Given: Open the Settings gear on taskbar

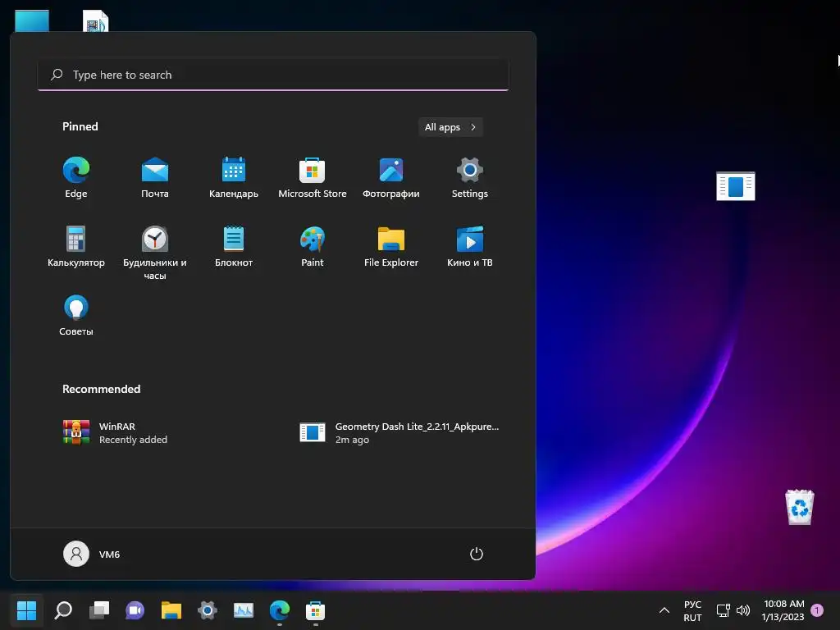Looking at the screenshot, I should click(208, 610).
